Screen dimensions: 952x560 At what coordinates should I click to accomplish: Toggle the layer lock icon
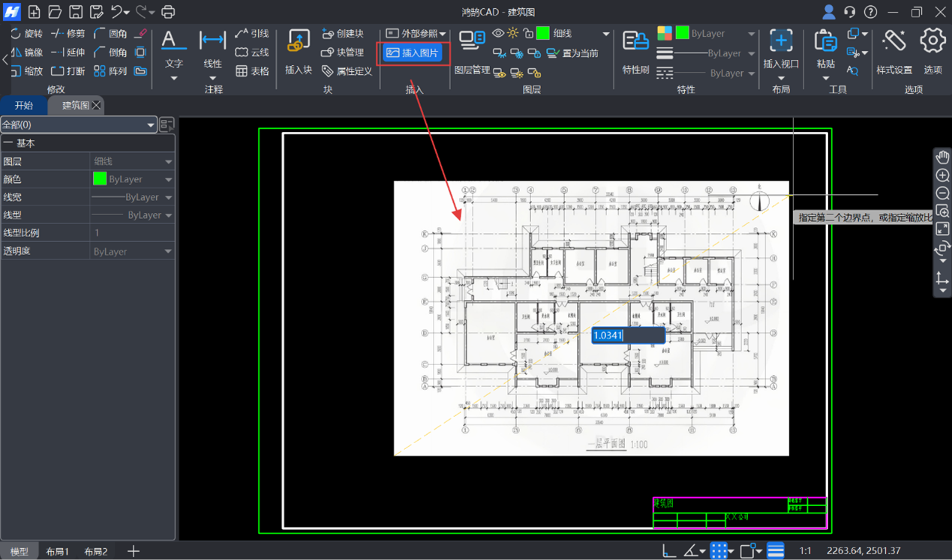tap(528, 34)
